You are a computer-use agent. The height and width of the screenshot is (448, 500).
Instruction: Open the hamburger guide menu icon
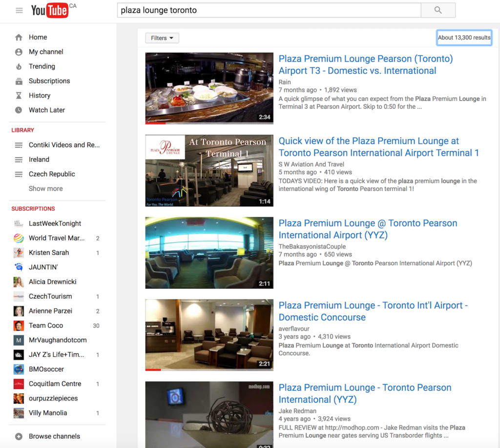(x=19, y=11)
